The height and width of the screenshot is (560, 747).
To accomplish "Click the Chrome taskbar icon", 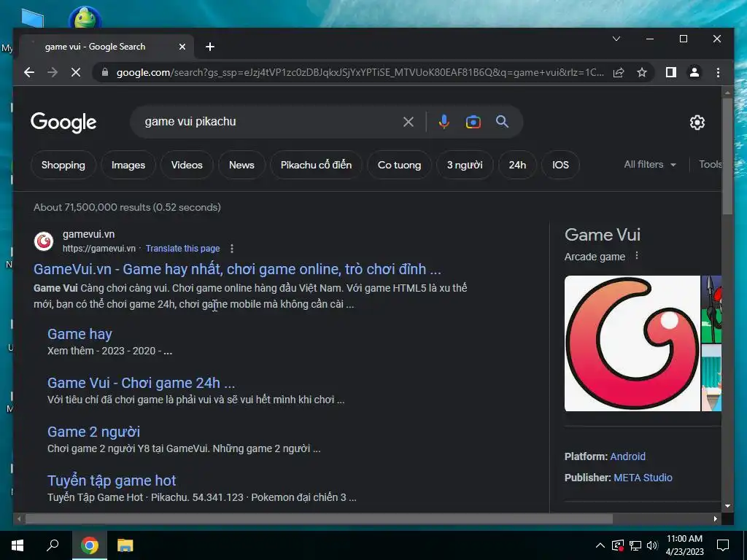I will [89, 545].
